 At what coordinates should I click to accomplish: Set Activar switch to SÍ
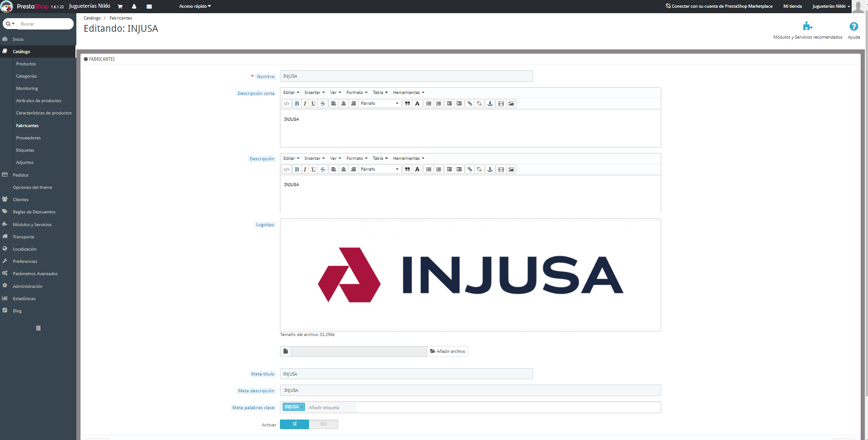click(x=294, y=424)
